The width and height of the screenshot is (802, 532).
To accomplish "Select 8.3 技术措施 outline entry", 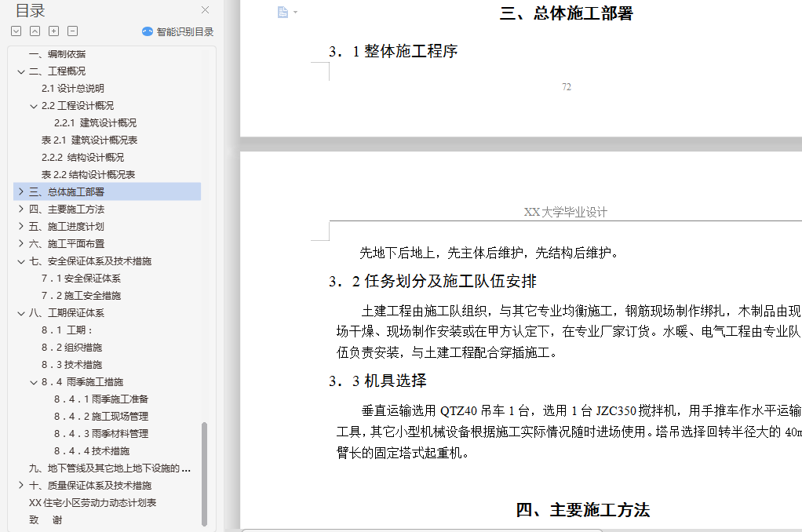I will [71, 365].
